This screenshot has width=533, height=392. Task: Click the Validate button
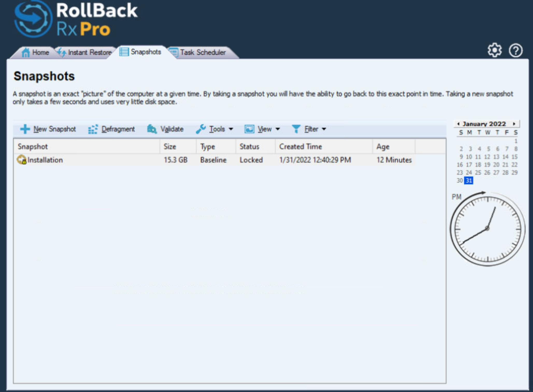tap(165, 129)
